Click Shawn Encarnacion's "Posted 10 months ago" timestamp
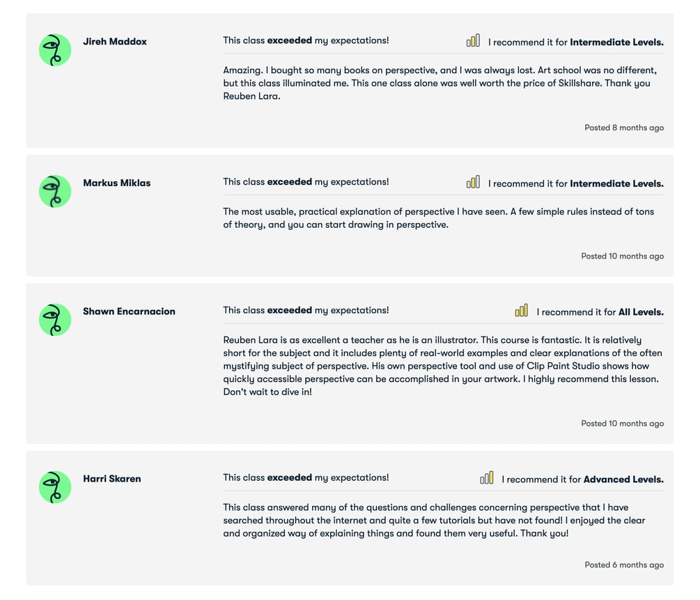This screenshot has width=700, height=600. pyautogui.click(x=622, y=424)
